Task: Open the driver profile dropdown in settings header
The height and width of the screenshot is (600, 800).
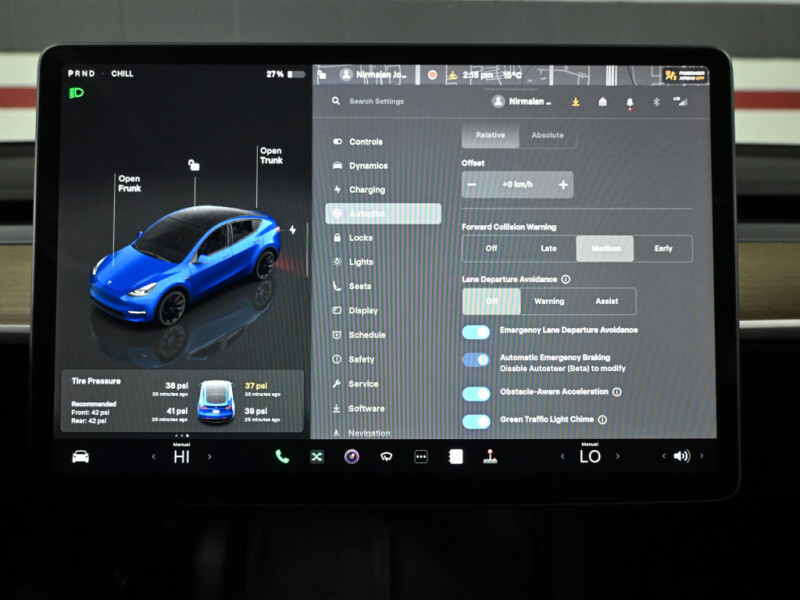Action: coord(524,102)
